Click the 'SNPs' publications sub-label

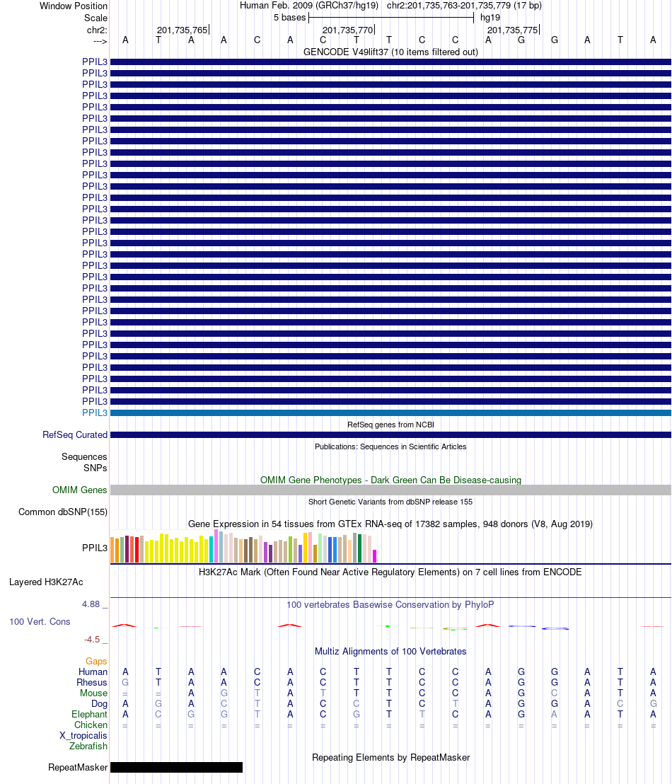pos(95,468)
